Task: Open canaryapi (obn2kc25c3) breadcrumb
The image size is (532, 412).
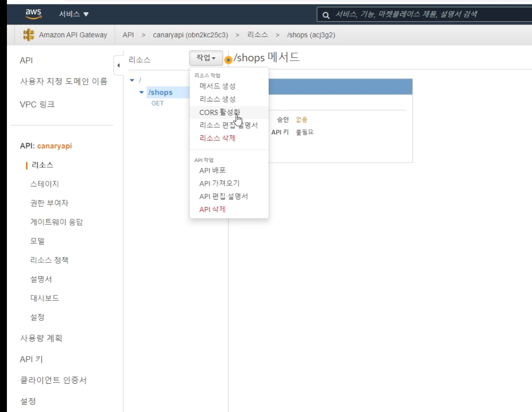Action: tap(190, 35)
